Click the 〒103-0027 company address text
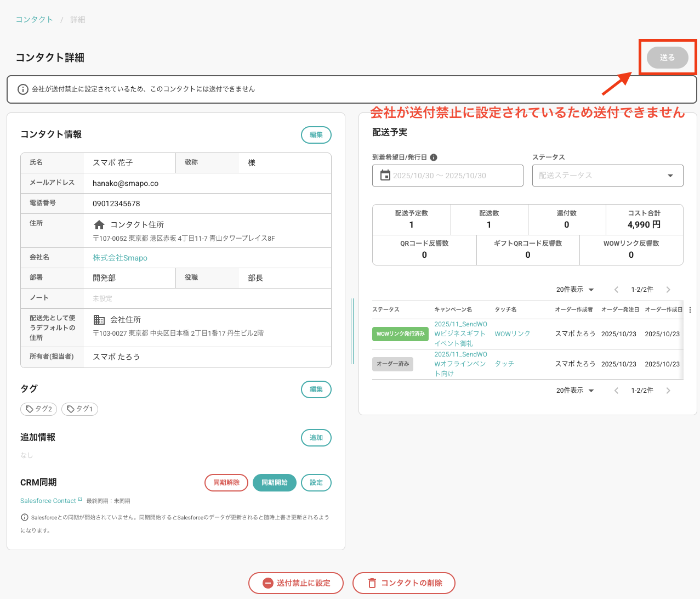Viewport: 700px width, 599px height. (x=178, y=334)
